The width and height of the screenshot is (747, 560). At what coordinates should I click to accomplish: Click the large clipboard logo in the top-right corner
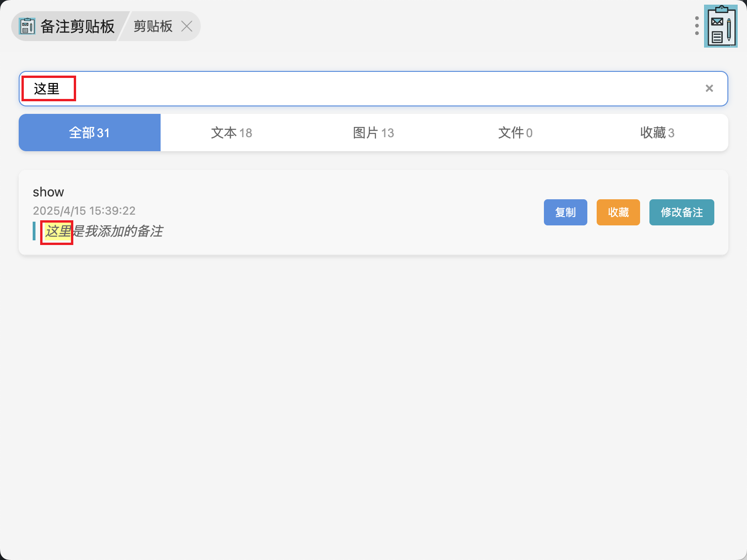(721, 26)
